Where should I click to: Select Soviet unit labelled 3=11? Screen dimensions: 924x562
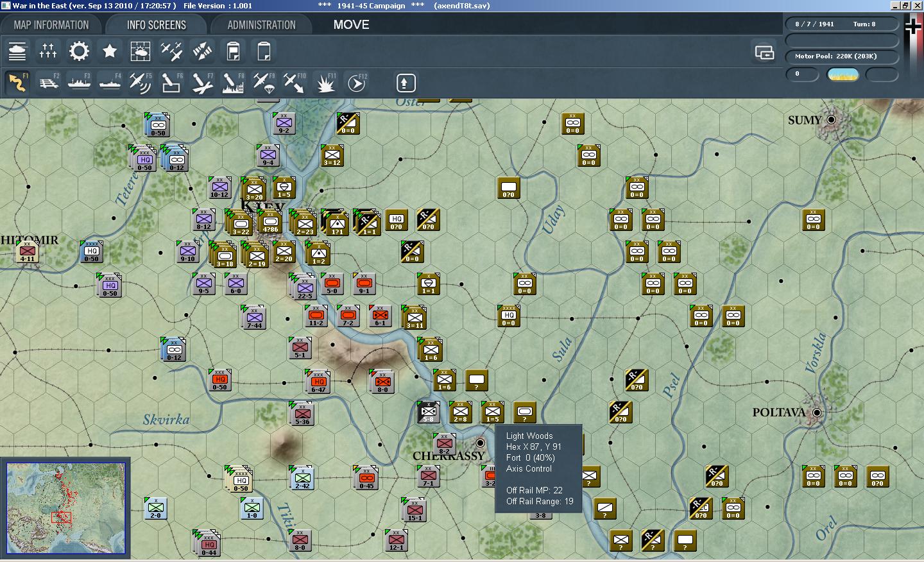coord(415,318)
